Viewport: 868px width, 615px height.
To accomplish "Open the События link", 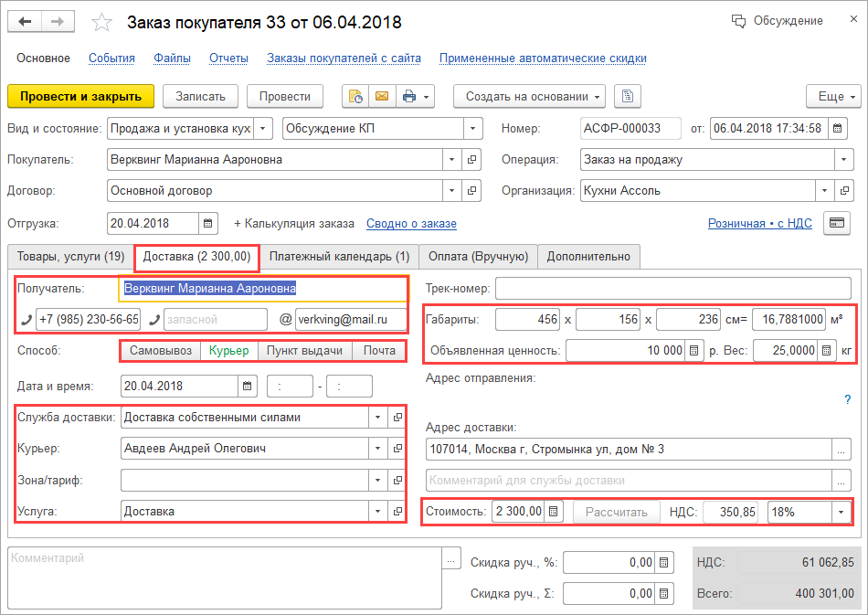I will [111, 58].
